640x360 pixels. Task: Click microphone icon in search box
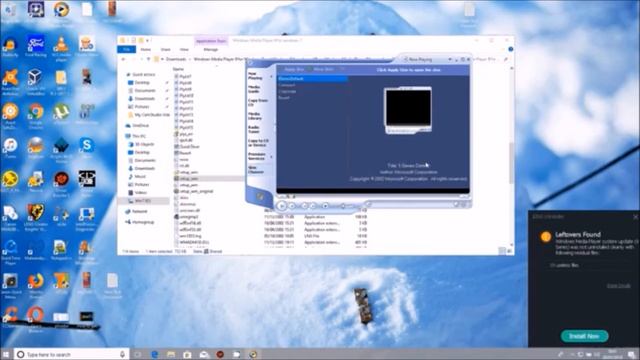pyautogui.click(x=122, y=354)
